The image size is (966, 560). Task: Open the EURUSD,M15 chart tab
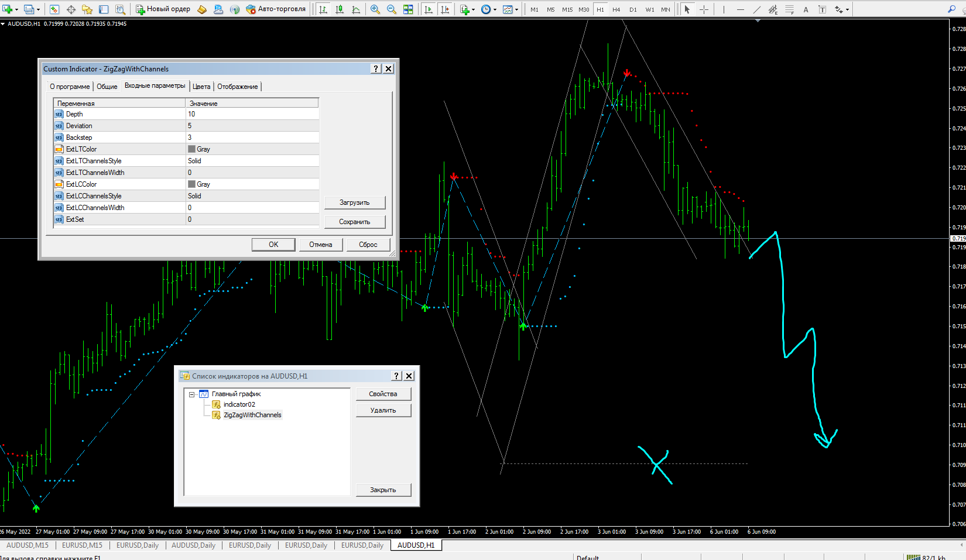tap(82, 545)
